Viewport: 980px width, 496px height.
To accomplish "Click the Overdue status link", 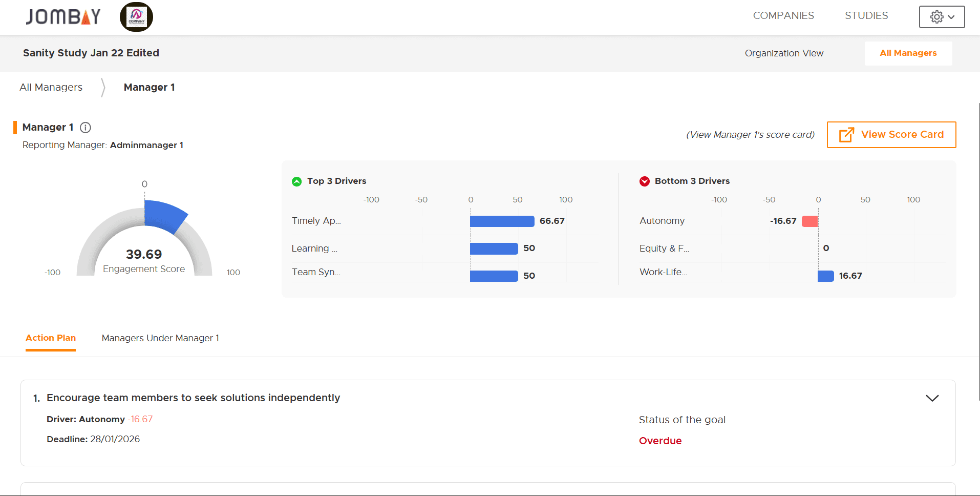I will 660,441.
